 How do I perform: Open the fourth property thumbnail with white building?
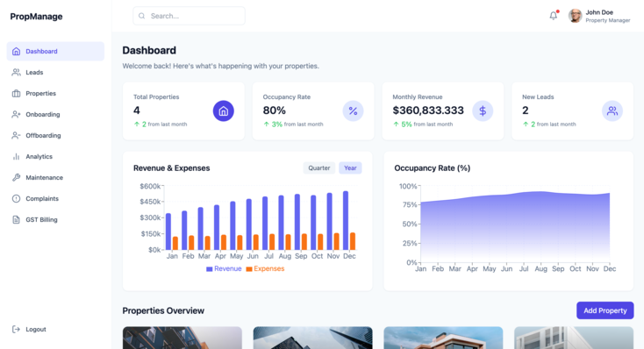tap(574, 338)
